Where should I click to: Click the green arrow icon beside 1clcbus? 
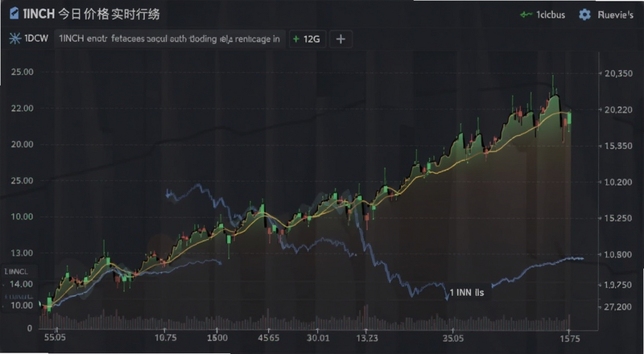[526, 14]
